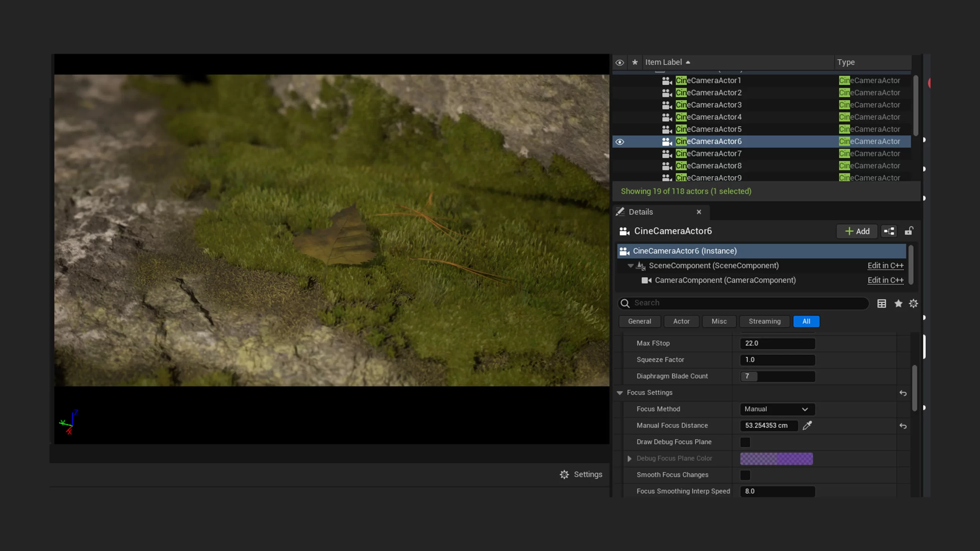Open Edit in C++ link for SceneComponent
Viewport: 980px width, 551px height.
coord(885,266)
